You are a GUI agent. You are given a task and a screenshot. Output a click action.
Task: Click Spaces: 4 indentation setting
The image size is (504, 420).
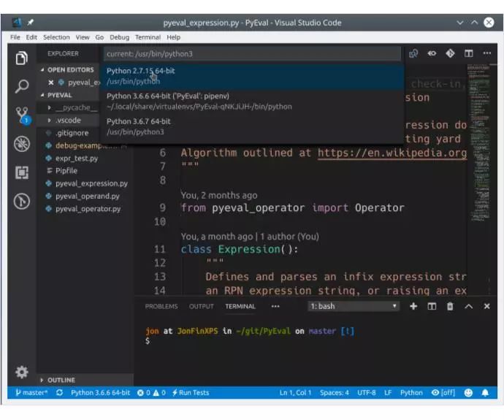click(x=335, y=393)
